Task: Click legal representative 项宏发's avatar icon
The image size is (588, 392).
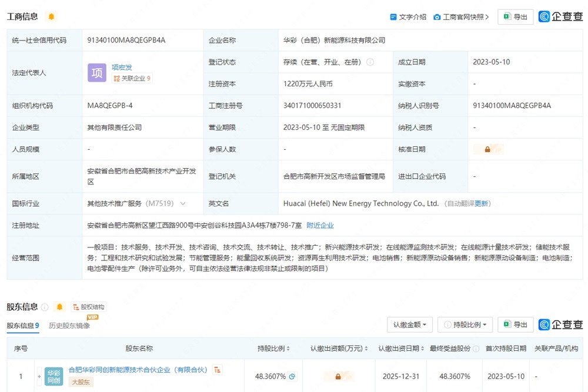Action: click(x=96, y=72)
